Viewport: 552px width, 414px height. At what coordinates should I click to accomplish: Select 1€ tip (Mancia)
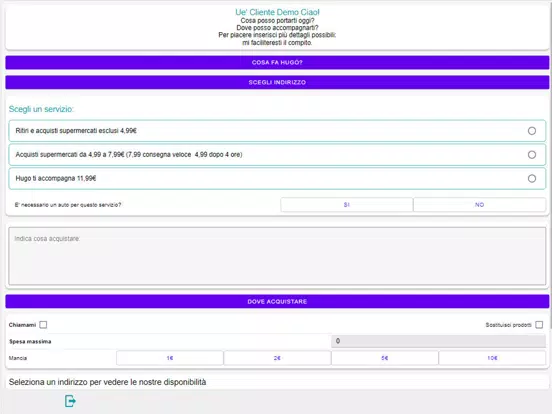coord(170,358)
